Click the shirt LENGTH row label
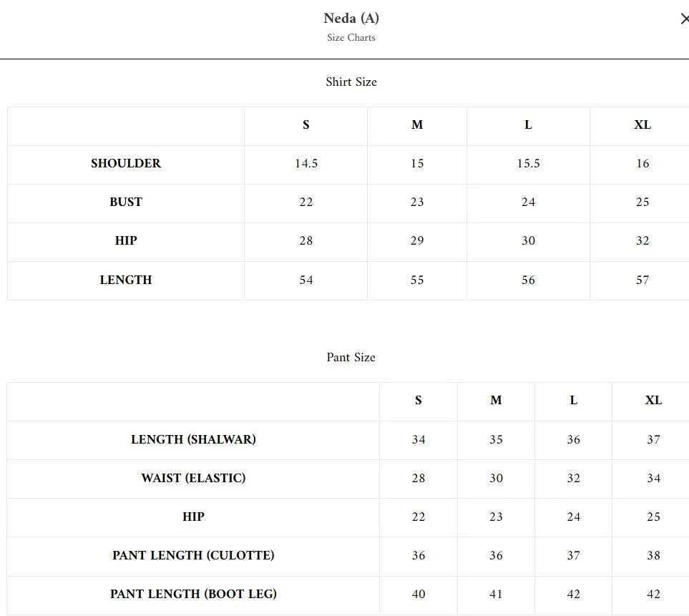 (126, 280)
